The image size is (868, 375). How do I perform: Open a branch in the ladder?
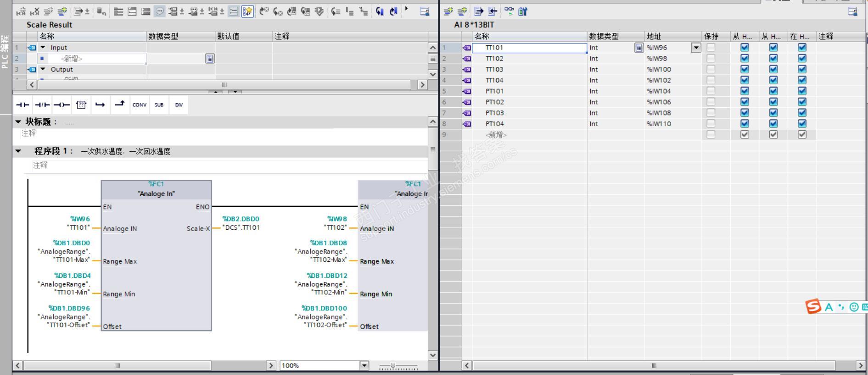(x=100, y=105)
